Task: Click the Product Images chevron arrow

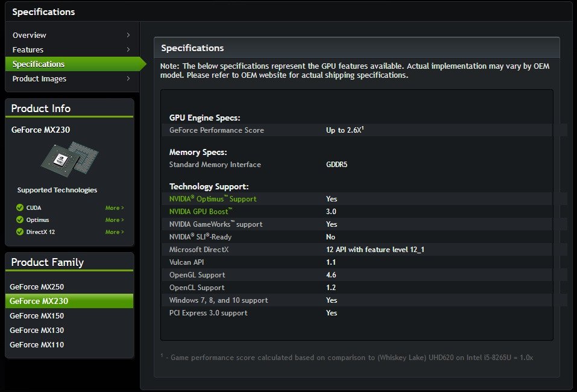Action: click(128, 78)
